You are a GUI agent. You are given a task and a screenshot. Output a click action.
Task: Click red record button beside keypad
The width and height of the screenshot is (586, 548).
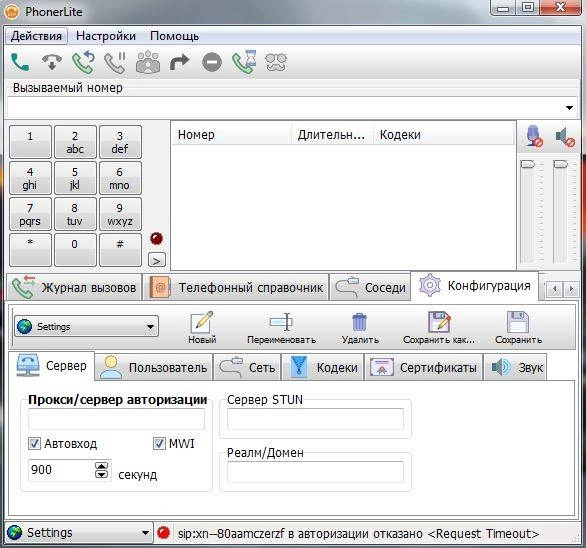coord(156,238)
